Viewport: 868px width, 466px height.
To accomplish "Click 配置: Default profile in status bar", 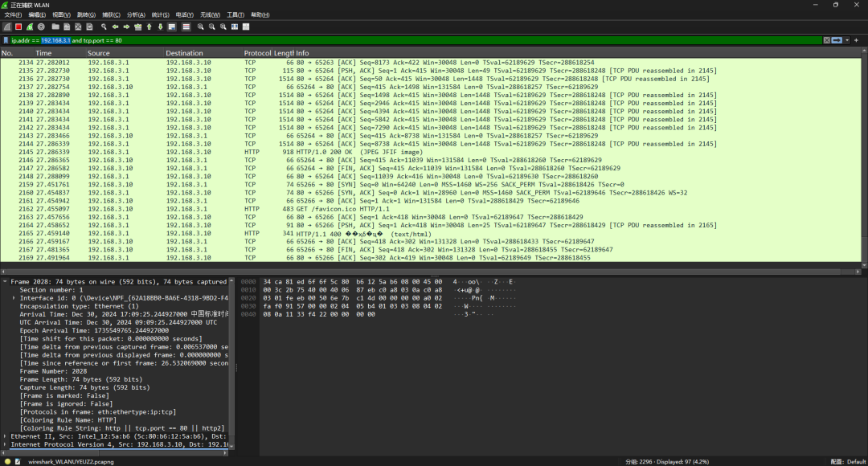I will coord(848,461).
